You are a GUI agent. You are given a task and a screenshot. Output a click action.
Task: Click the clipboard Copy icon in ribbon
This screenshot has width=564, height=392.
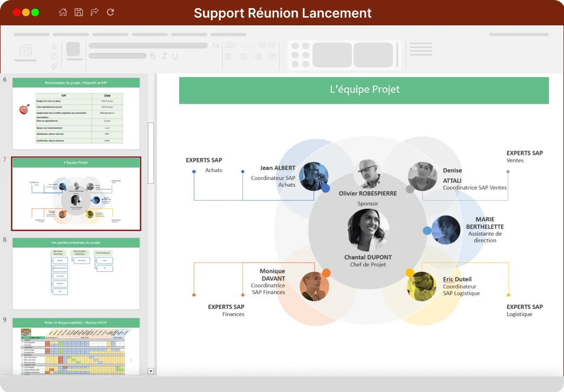[x=54, y=57]
